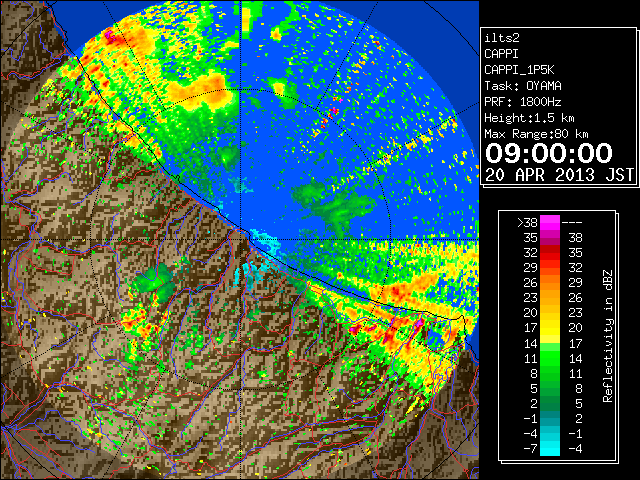The image size is (640, 480).
Task: Click the 'Reflectivity in dBZ' axis label
Action: (x=607, y=336)
